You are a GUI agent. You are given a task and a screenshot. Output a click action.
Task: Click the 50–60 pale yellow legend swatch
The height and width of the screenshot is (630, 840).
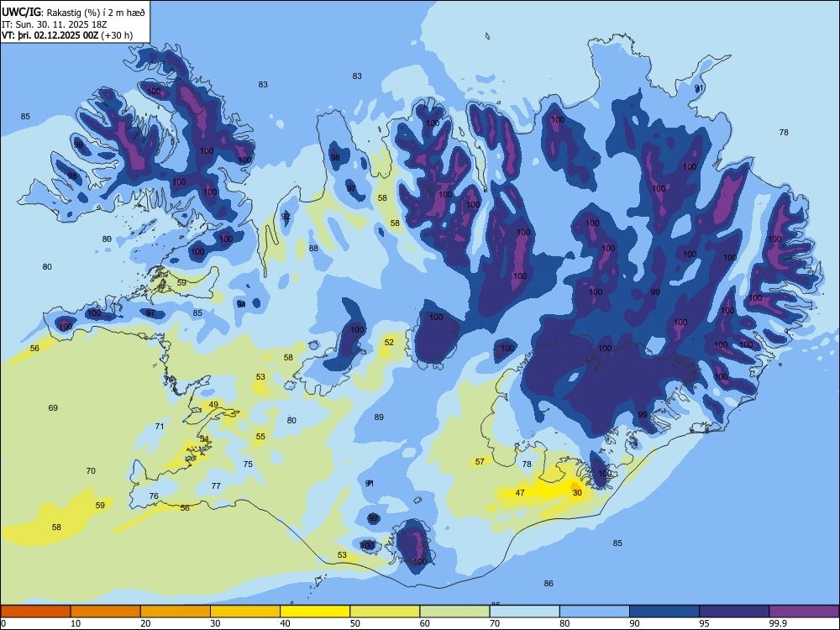tap(385, 612)
